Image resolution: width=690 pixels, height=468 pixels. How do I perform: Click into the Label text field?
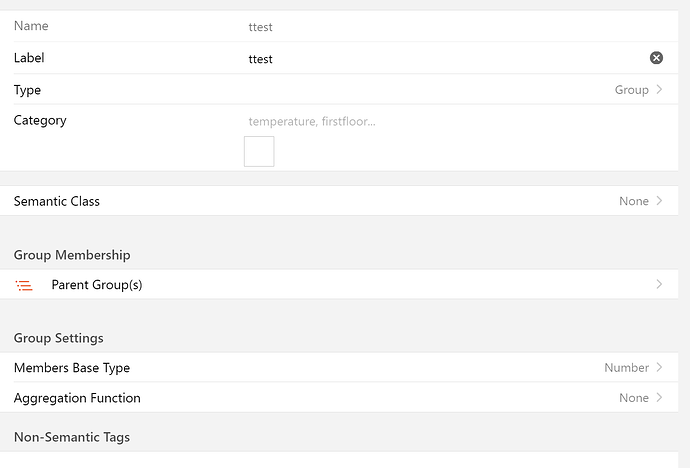click(x=440, y=59)
